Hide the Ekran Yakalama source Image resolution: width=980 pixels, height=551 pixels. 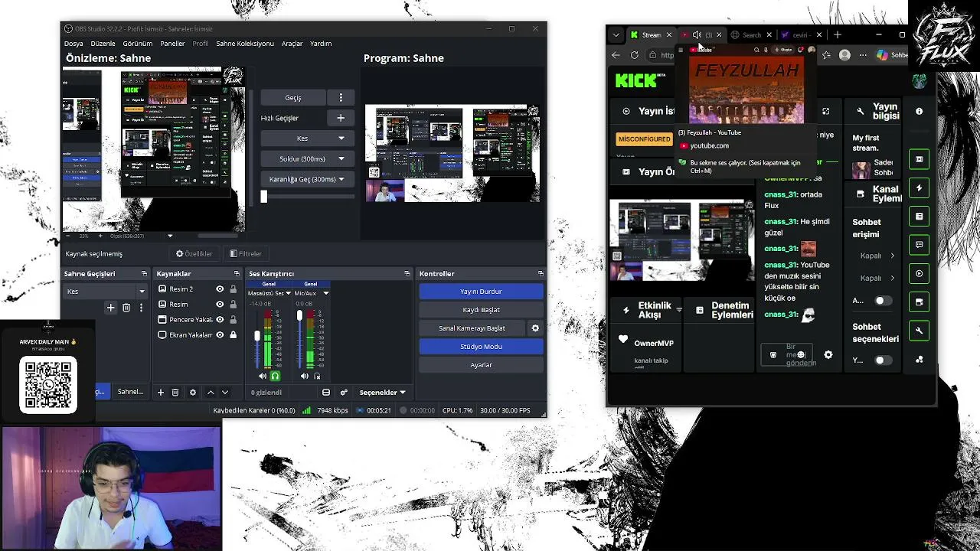click(220, 335)
